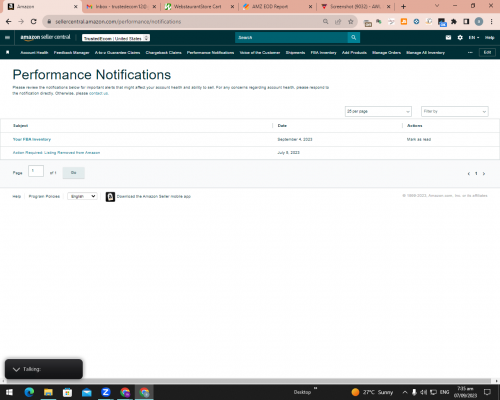Toggle the Chrome side panel icon
Screen dimensions: 500x400
(x=466, y=22)
